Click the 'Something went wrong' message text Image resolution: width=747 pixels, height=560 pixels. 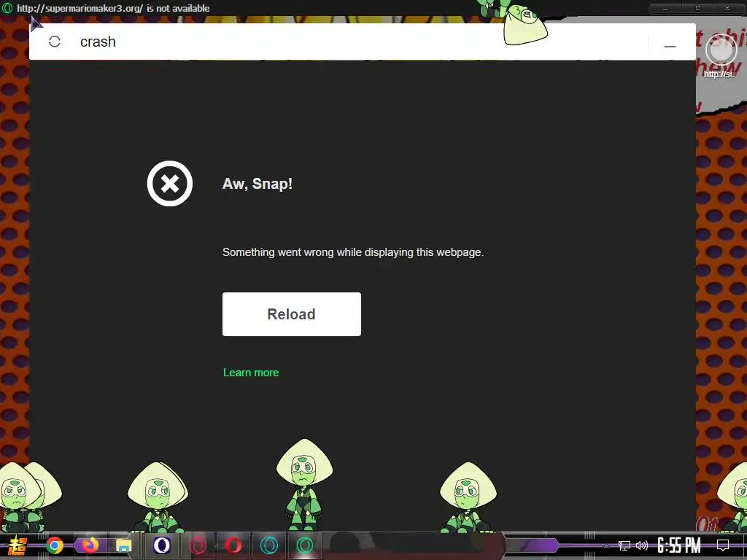click(353, 252)
